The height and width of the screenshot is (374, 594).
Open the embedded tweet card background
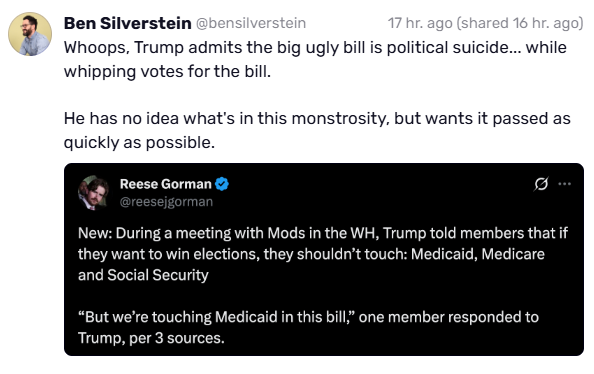[x=324, y=260]
